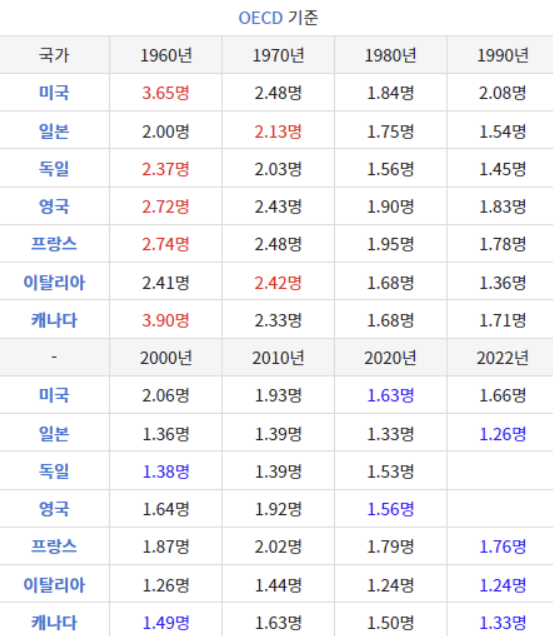This screenshot has height=636, width=553.
Task: Select the 2.41명 cell
Action: [x=166, y=282]
